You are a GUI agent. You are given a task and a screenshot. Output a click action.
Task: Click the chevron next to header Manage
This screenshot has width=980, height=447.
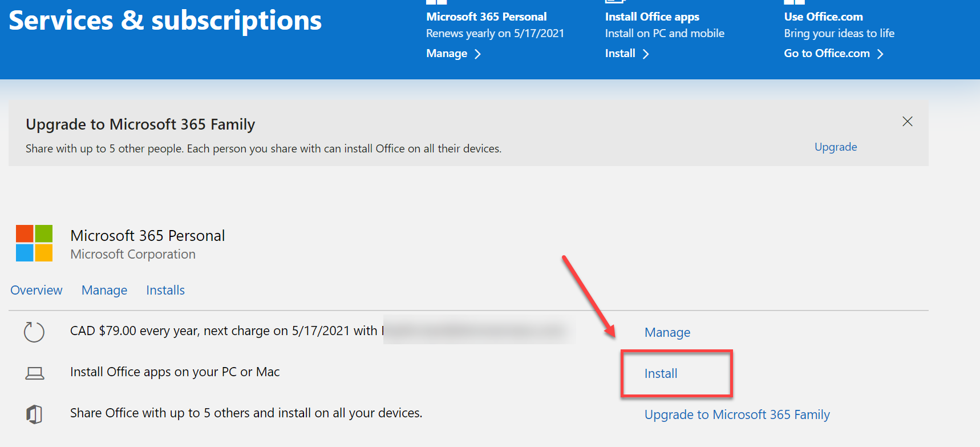pos(478,54)
